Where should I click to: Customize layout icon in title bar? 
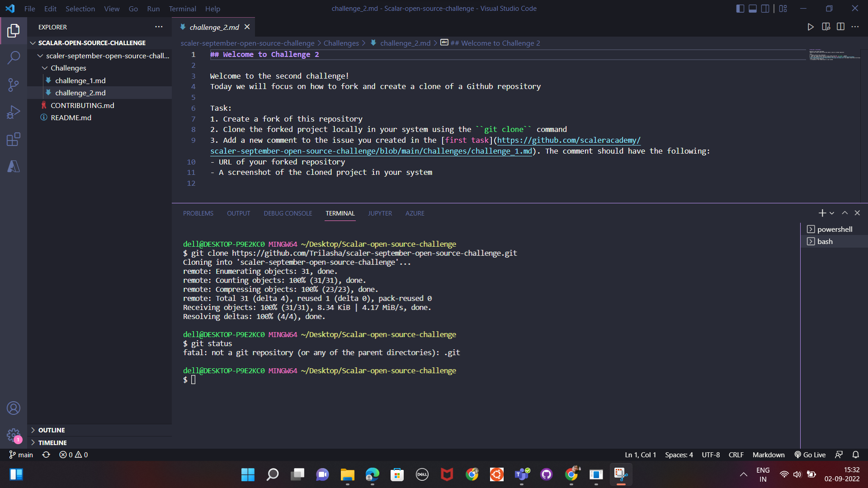(x=783, y=9)
